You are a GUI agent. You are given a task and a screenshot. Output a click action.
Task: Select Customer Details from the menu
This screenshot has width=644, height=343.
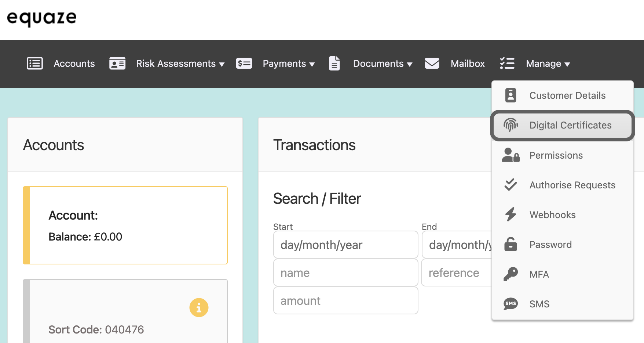567,95
